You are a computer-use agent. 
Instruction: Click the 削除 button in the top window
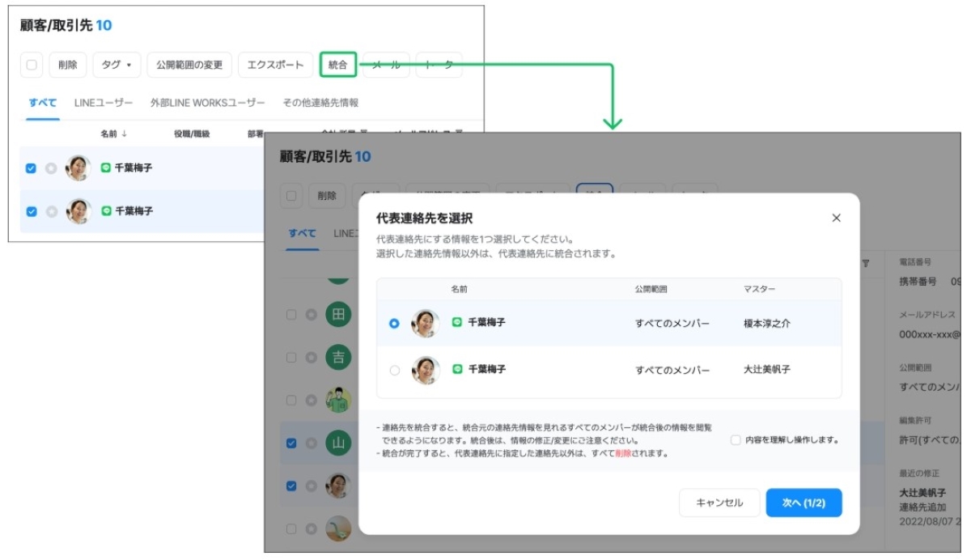68,65
